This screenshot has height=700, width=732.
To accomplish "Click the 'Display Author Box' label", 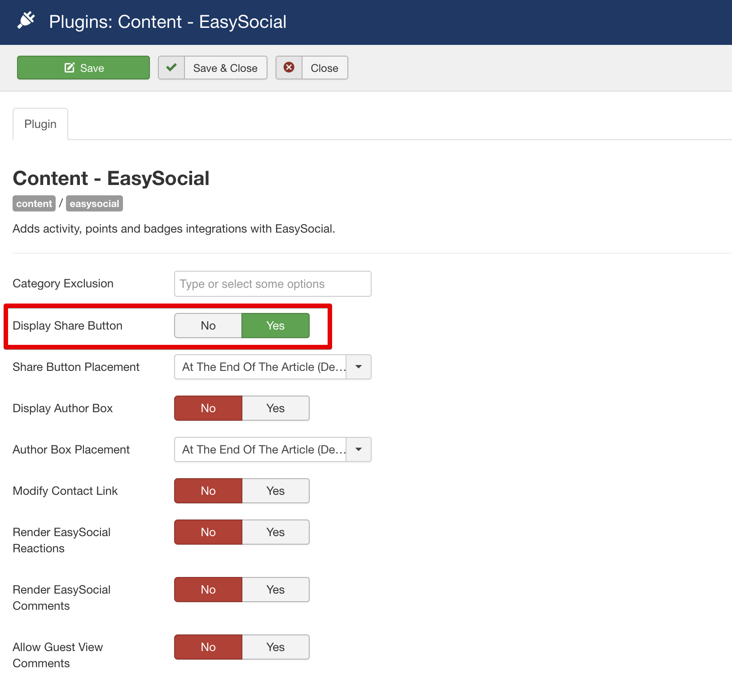I will click(x=62, y=408).
